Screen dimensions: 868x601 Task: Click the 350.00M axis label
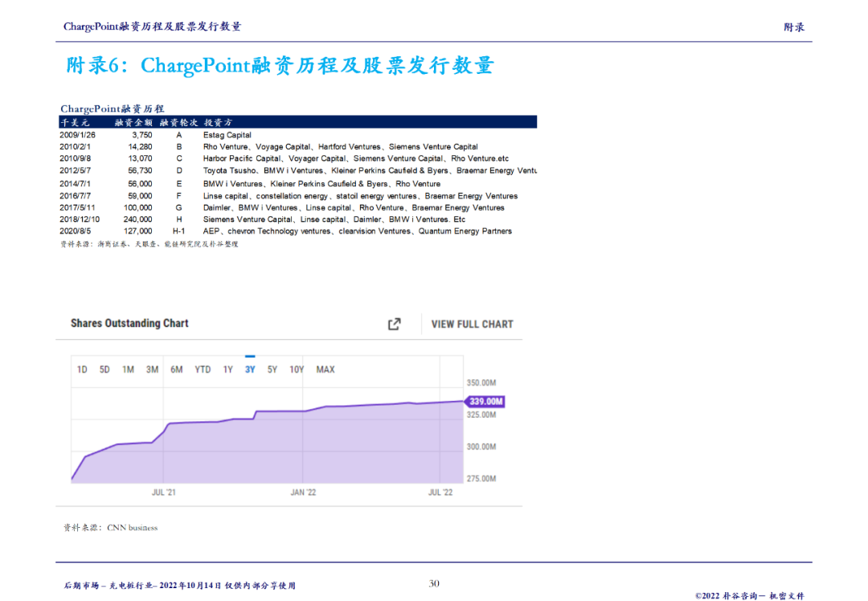pos(481,382)
